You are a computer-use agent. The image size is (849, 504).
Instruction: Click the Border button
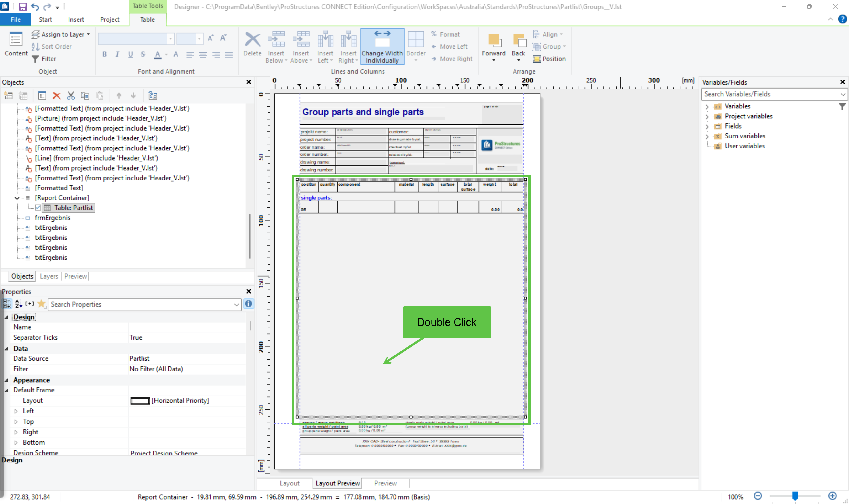click(x=416, y=47)
